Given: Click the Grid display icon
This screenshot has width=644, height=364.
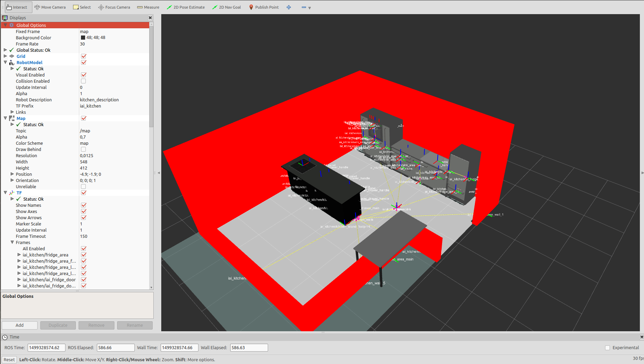Looking at the screenshot, I should [x=12, y=56].
